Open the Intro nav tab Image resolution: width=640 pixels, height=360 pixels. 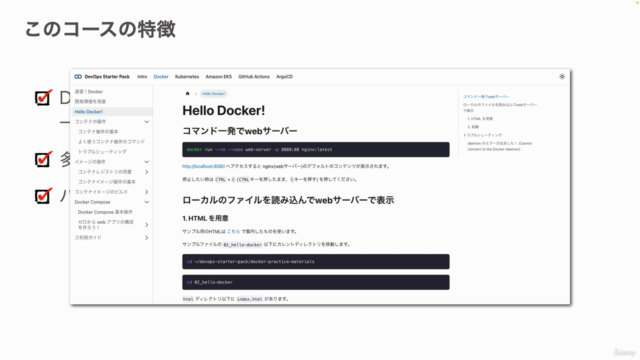point(142,77)
